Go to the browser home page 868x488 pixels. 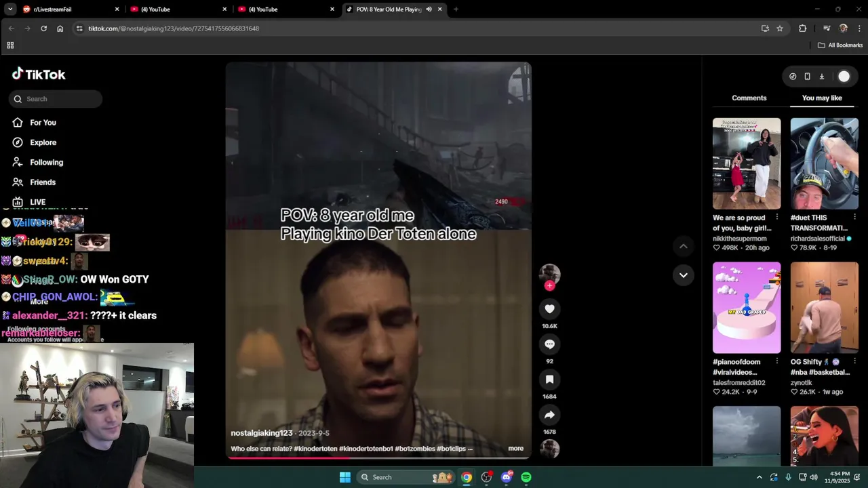click(x=60, y=28)
